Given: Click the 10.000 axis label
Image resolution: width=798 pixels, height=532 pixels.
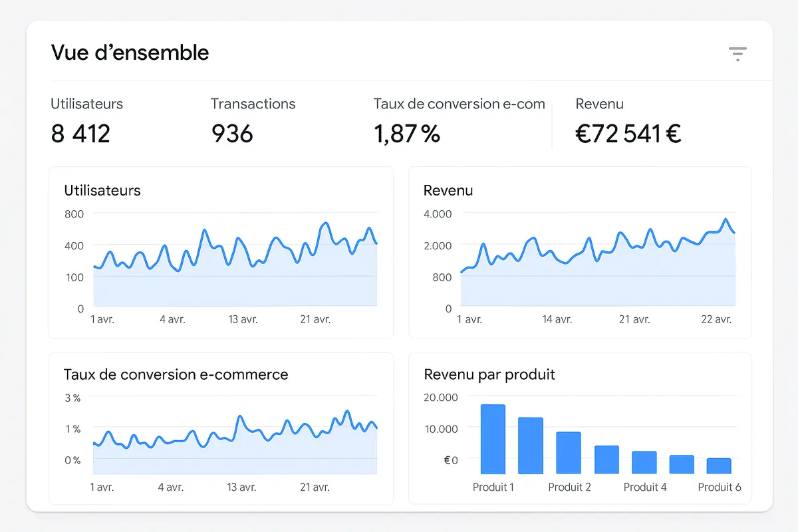Looking at the screenshot, I should pyautogui.click(x=442, y=429).
